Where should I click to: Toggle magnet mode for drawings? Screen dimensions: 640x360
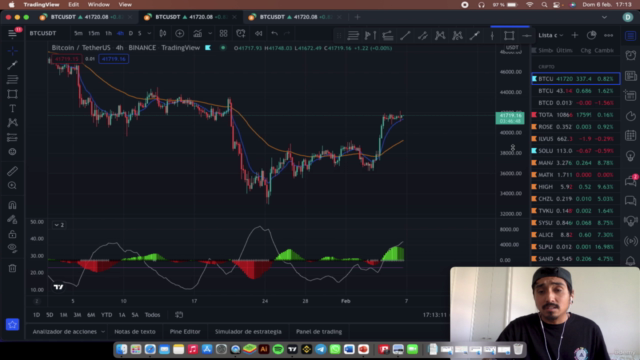click(12, 205)
